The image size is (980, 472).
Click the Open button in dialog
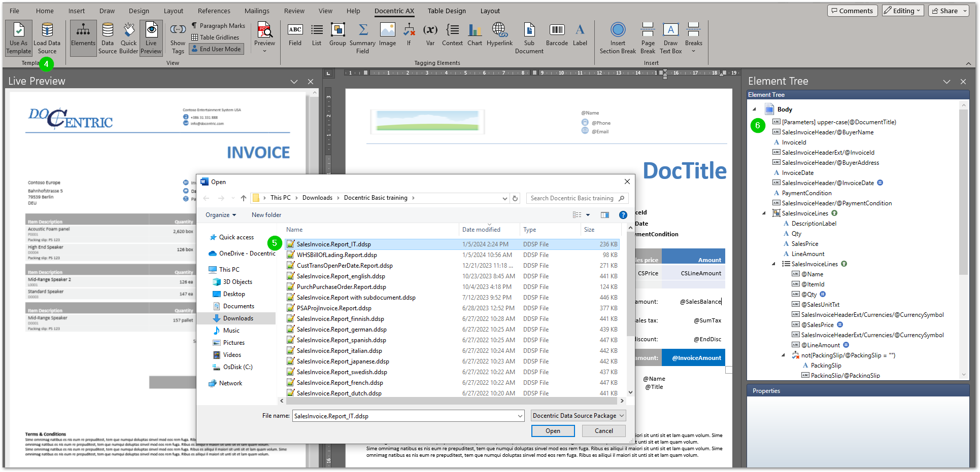(553, 431)
